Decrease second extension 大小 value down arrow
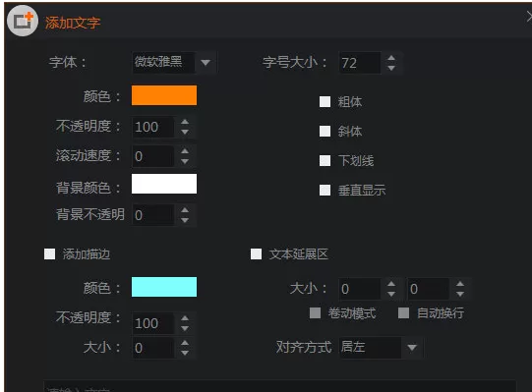The height and width of the screenshot is (392, 532). pos(460,294)
